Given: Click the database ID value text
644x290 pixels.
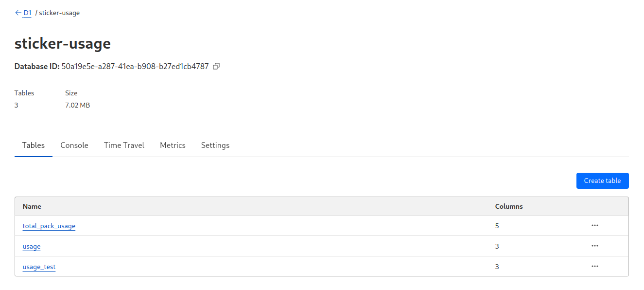Looking at the screenshot, I should [x=135, y=67].
